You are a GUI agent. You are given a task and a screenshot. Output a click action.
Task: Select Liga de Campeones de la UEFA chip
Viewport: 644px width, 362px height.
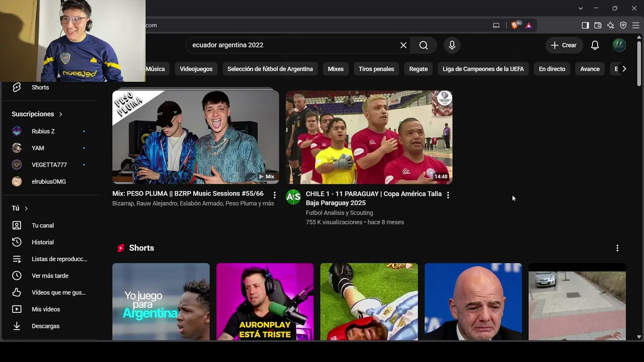[x=483, y=69]
